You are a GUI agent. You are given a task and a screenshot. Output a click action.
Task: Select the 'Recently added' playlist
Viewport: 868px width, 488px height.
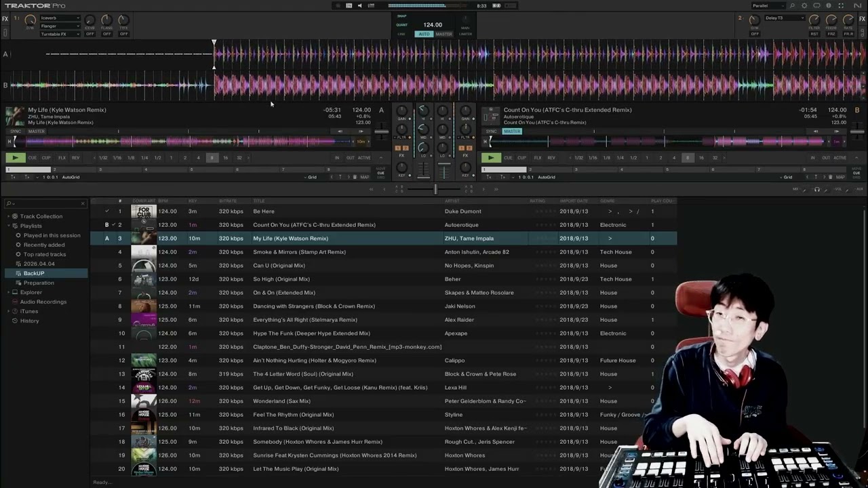pos(44,245)
